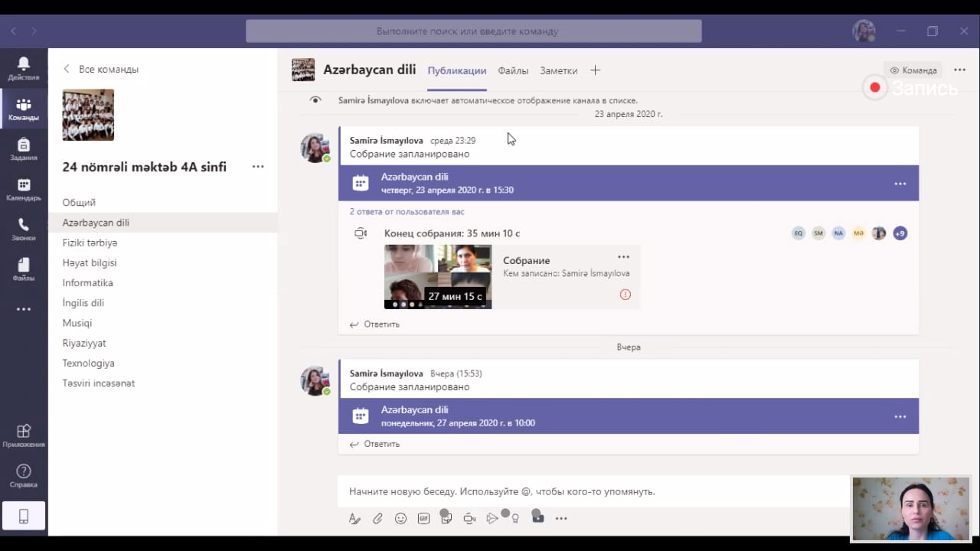Play the meeting recording thumbnail
980x551 pixels.
pos(438,277)
